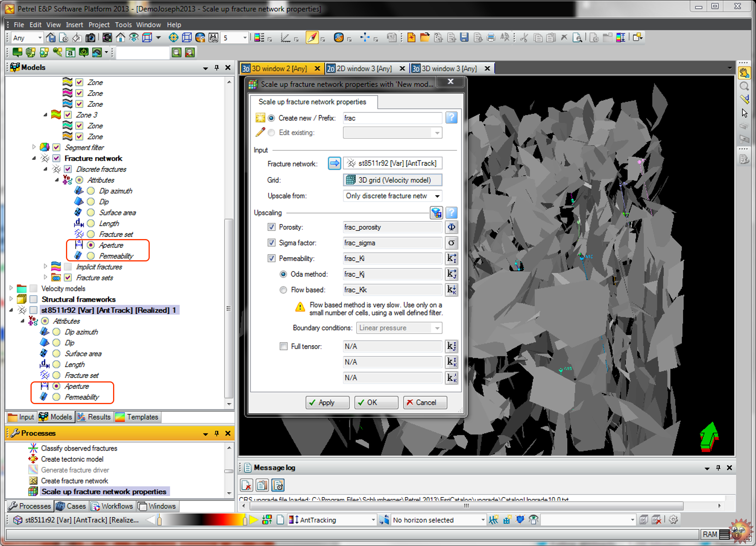Open the File menu

click(19, 25)
